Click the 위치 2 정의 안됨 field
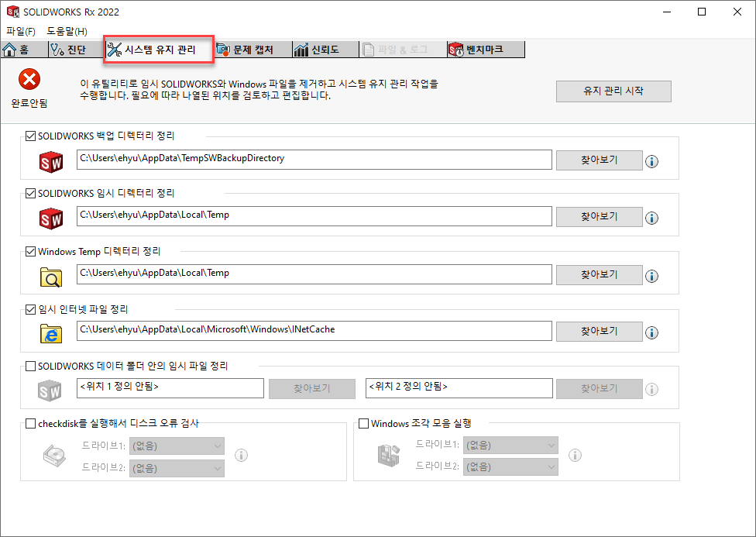756x537 pixels. [459, 388]
